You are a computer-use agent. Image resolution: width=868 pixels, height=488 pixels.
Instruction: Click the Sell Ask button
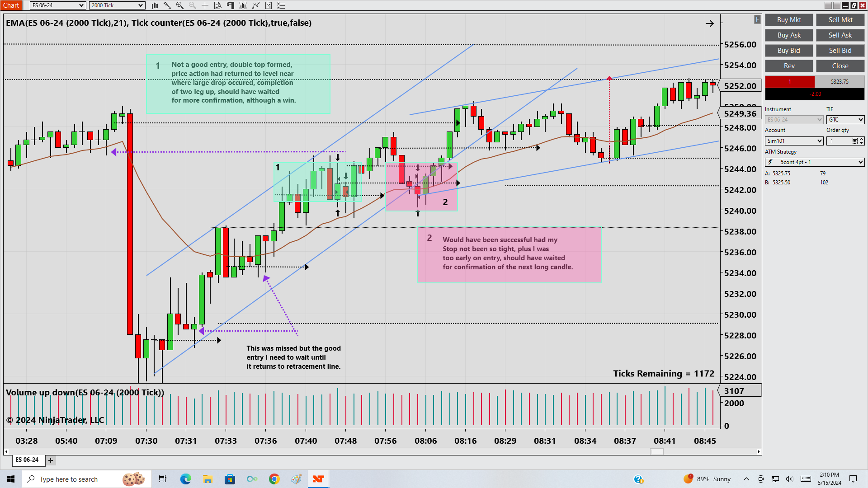840,35
